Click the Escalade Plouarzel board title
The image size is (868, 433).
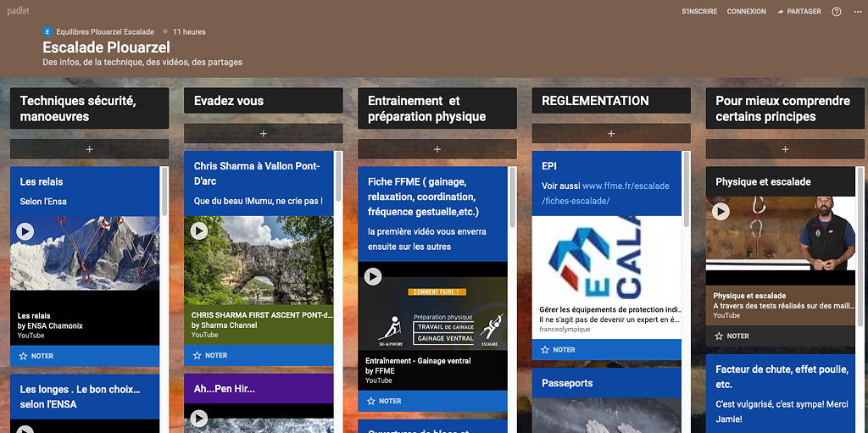(106, 47)
